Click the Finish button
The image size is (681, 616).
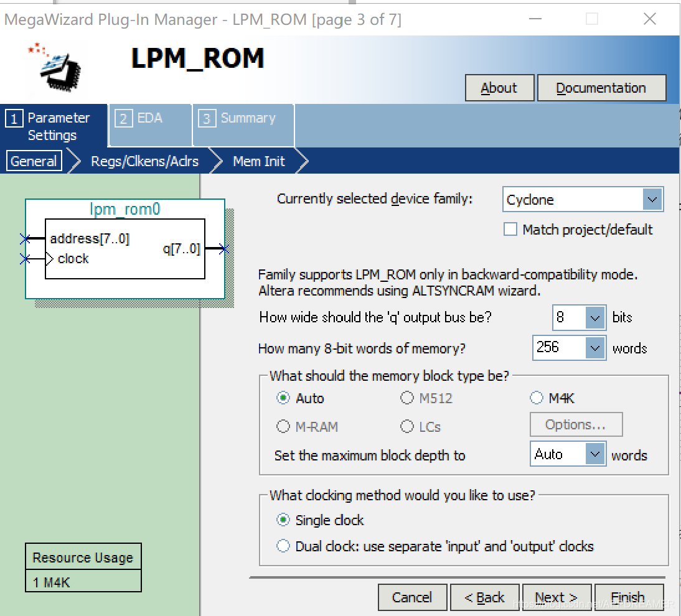pyautogui.click(x=629, y=597)
